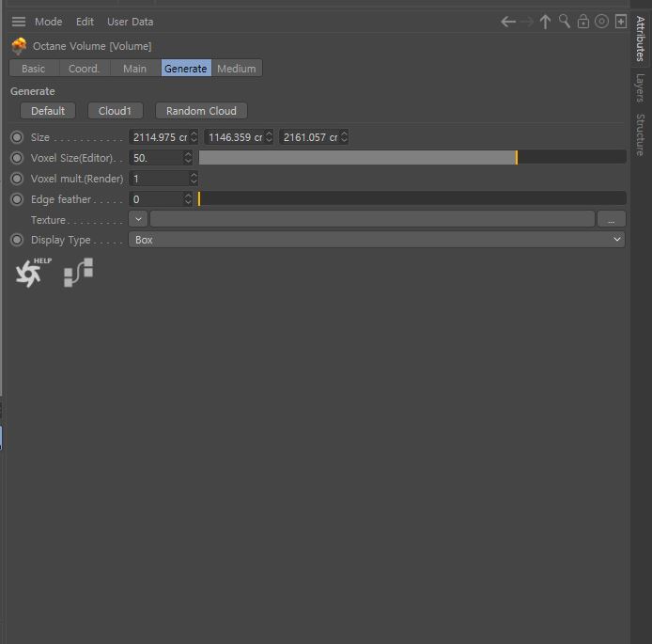Click Edge feather stepper arrows
This screenshot has height=644, width=652.
point(188,199)
